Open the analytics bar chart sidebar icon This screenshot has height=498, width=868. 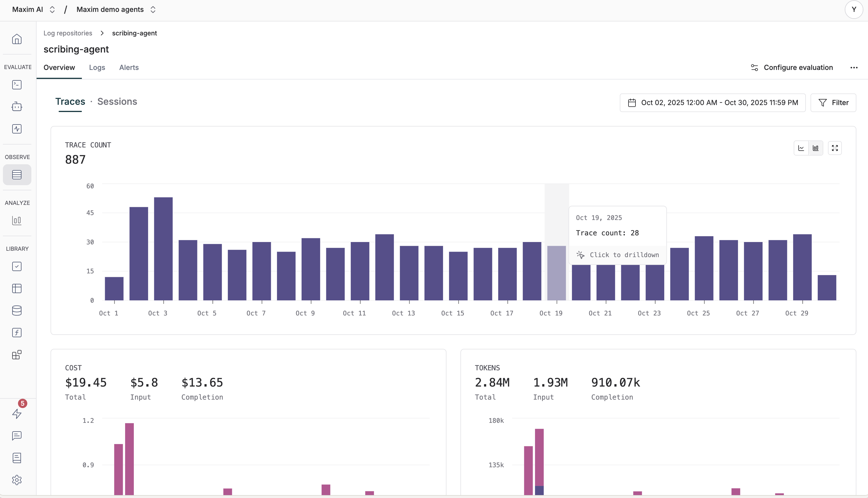click(17, 221)
